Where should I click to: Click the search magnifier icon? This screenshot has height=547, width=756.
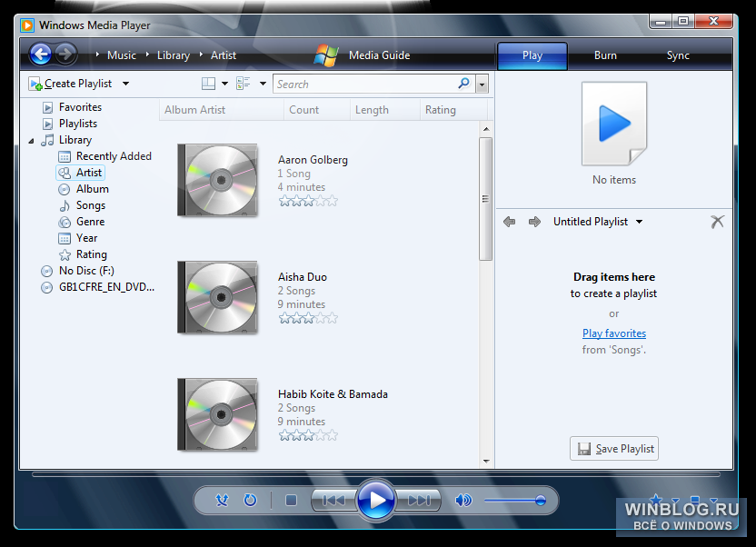(x=463, y=84)
